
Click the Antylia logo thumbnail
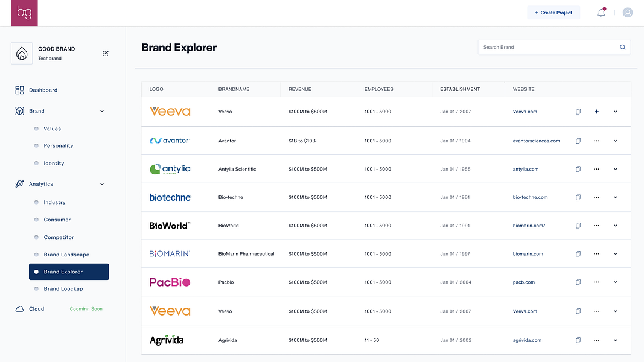click(170, 169)
